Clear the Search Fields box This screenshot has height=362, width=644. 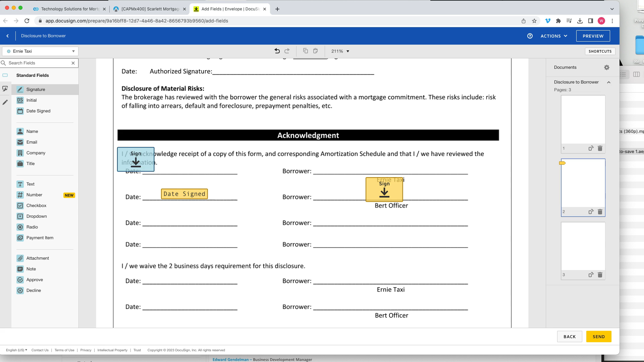pos(73,63)
